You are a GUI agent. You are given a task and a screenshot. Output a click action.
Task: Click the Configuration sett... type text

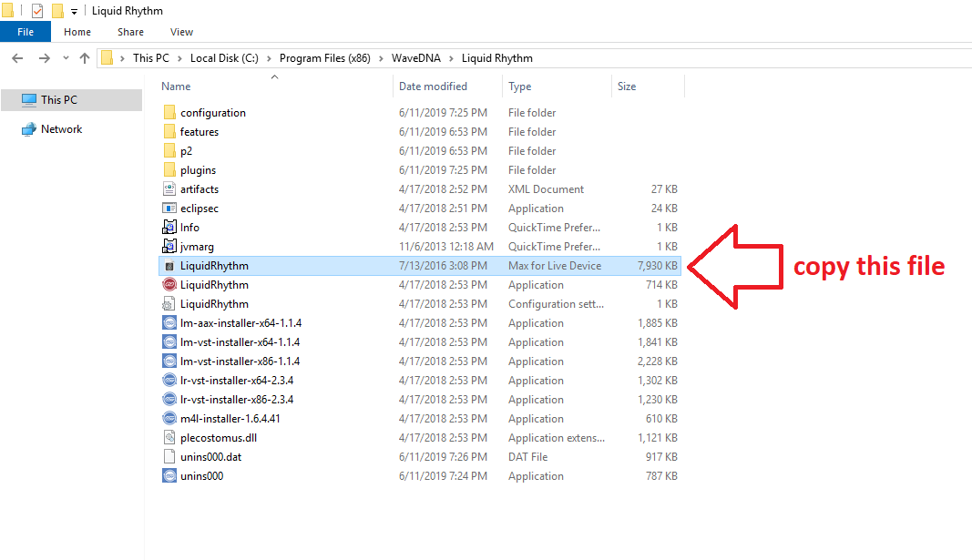pyautogui.click(x=556, y=304)
